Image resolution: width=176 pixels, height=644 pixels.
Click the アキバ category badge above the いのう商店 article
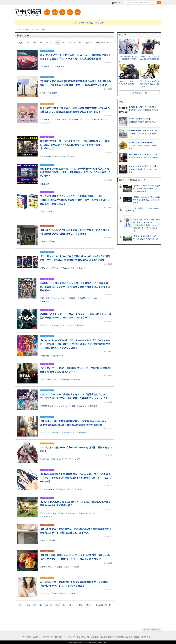(x=47, y=226)
